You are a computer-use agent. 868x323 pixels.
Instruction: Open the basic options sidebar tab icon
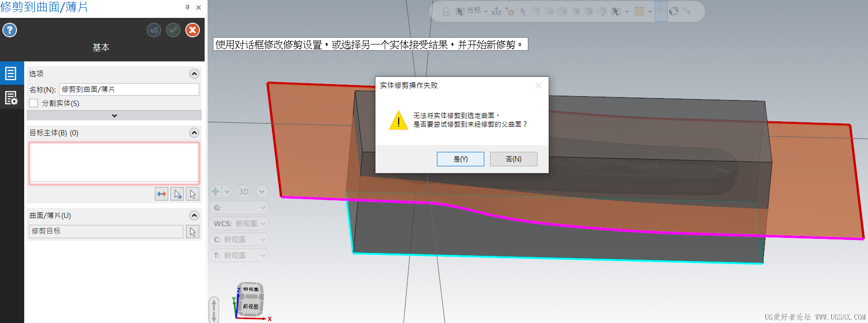11,73
